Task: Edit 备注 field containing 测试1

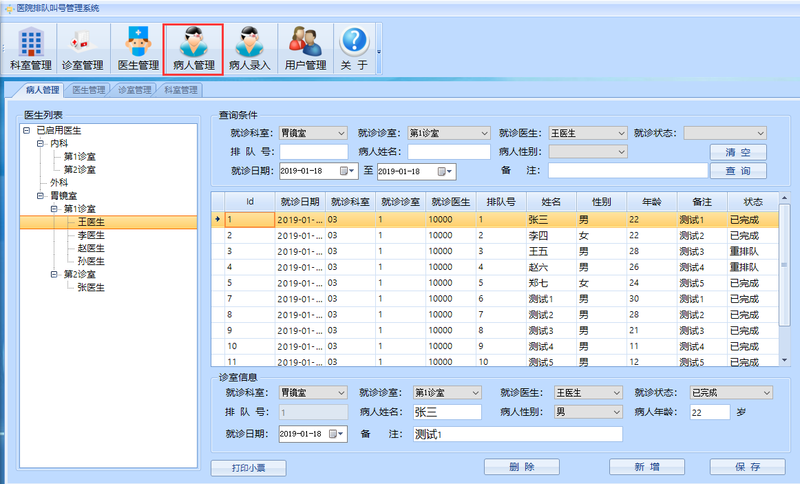Action: pyautogui.click(x=518, y=434)
